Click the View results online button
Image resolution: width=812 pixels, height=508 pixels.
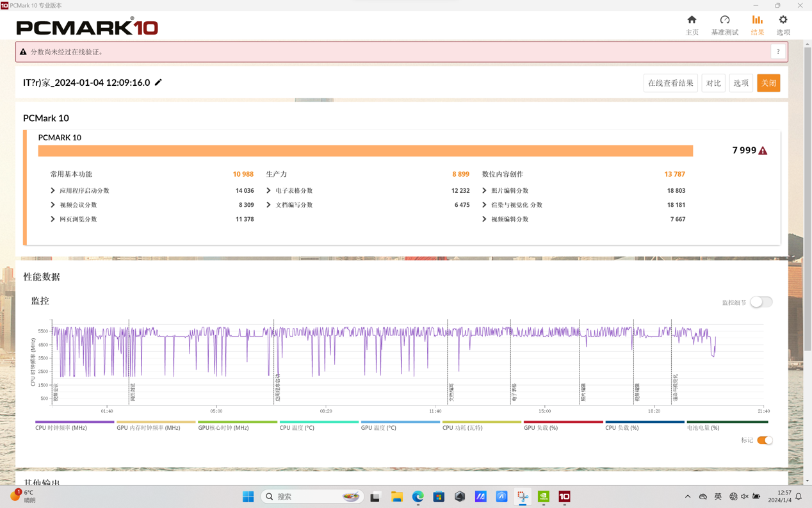[x=670, y=83]
